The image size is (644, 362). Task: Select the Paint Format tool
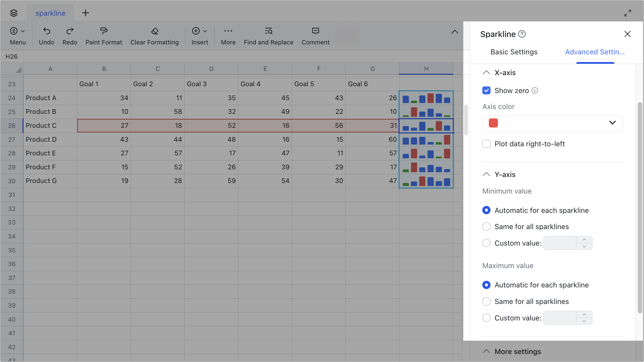pos(104,35)
